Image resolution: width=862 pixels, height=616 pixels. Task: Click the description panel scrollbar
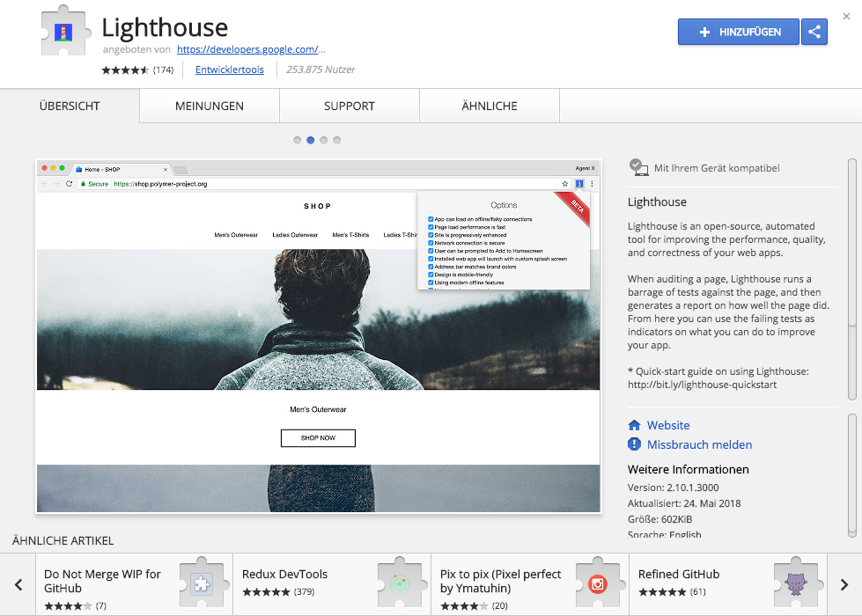(852, 280)
